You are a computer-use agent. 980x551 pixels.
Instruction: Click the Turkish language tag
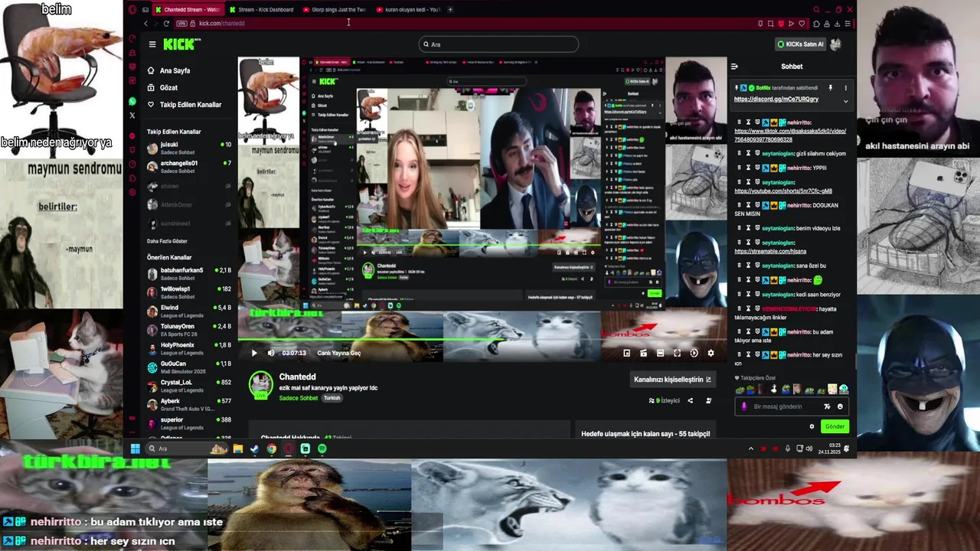tap(332, 398)
